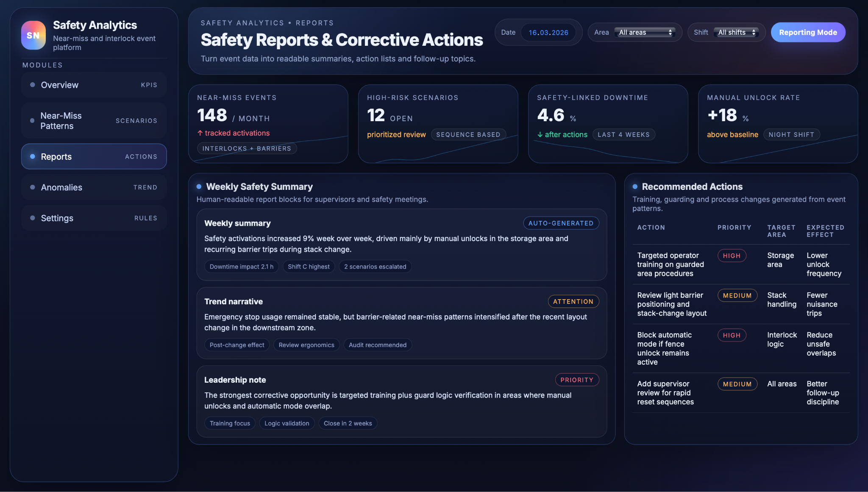
Task: Click the Settings module dot icon
Action: click(x=33, y=218)
